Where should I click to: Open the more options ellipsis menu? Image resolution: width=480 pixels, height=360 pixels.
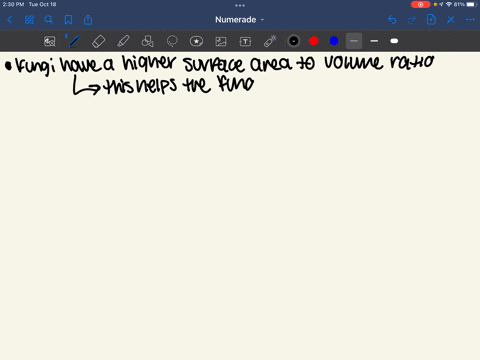tap(470, 20)
